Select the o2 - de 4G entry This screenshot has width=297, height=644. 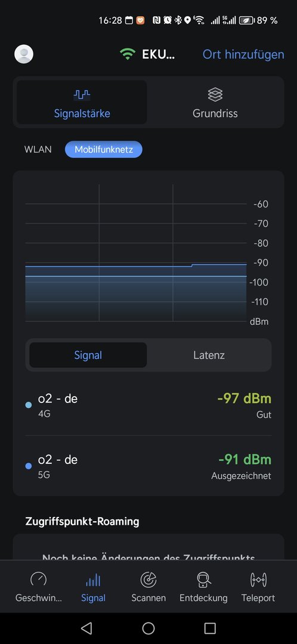click(148, 406)
